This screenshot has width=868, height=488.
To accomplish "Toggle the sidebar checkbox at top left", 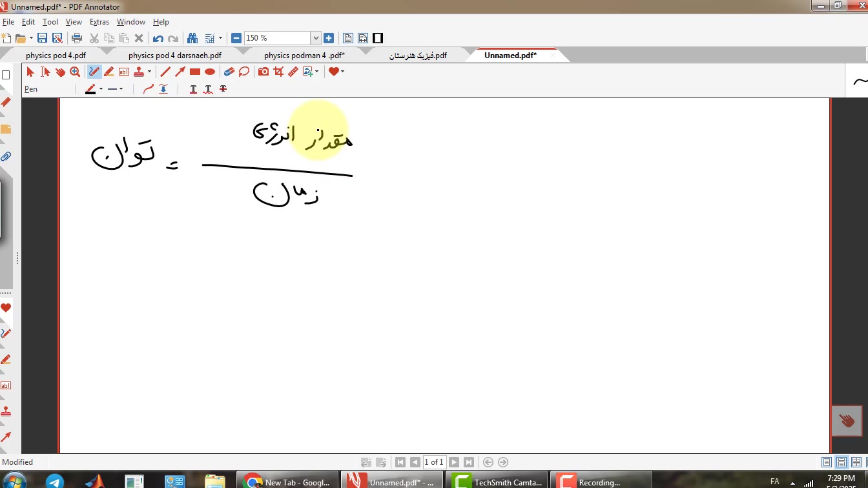I will pos(6,75).
